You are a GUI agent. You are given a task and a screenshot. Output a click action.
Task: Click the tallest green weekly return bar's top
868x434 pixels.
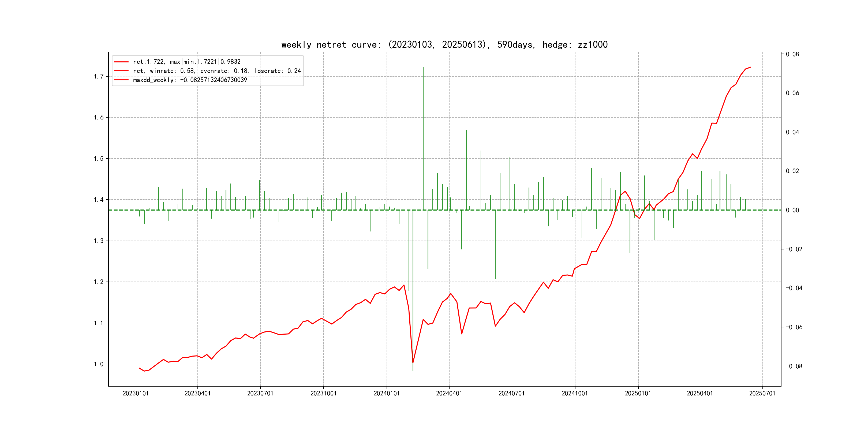(423, 68)
